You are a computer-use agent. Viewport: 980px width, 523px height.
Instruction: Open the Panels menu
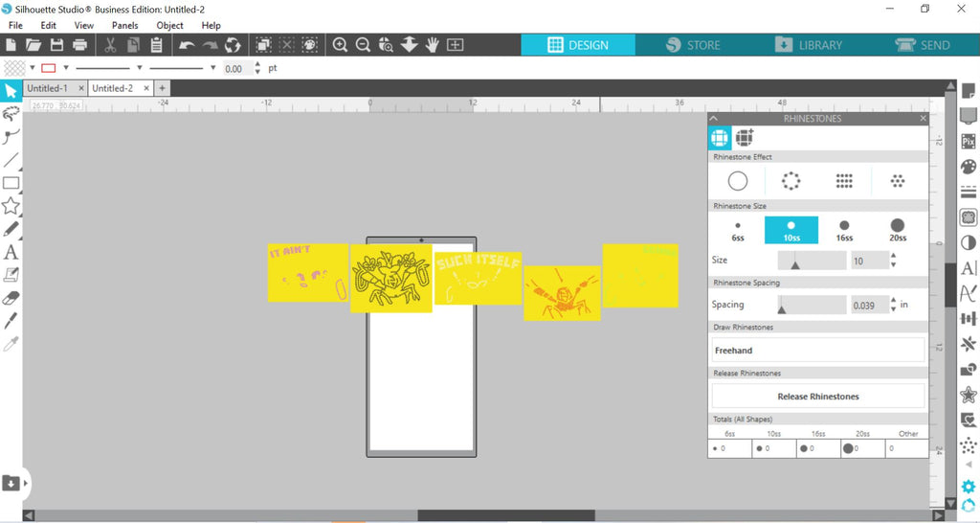coord(124,25)
